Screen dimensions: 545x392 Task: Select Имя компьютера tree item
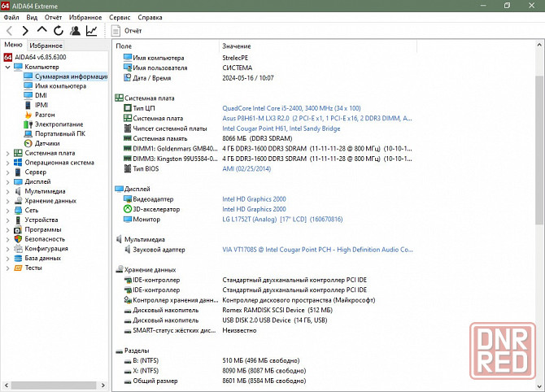tap(55, 86)
